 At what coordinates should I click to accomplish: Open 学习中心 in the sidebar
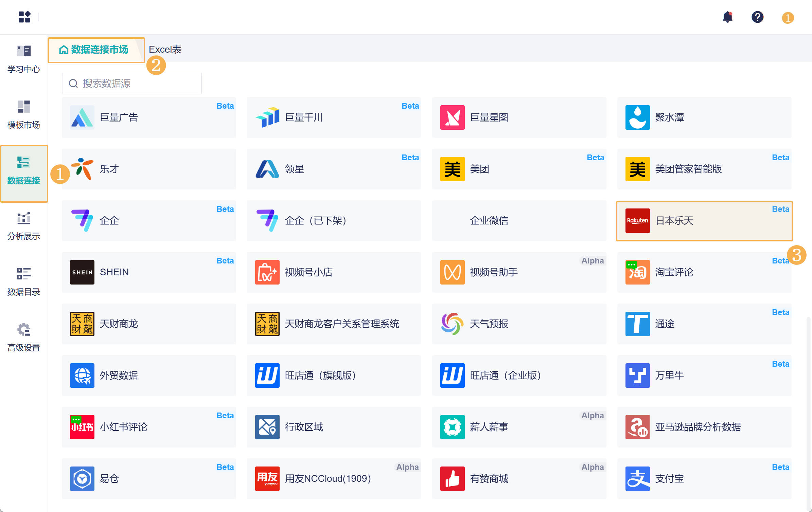(24, 59)
